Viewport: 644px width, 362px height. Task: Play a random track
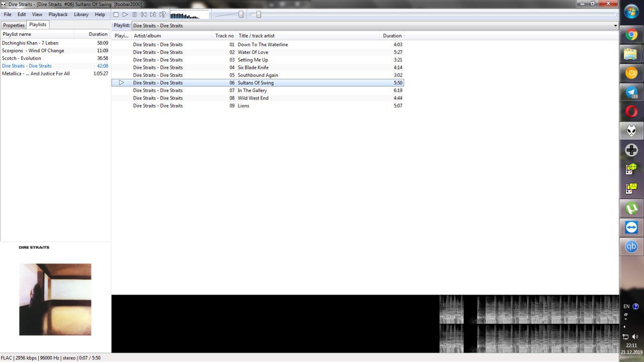[x=163, y=15]
